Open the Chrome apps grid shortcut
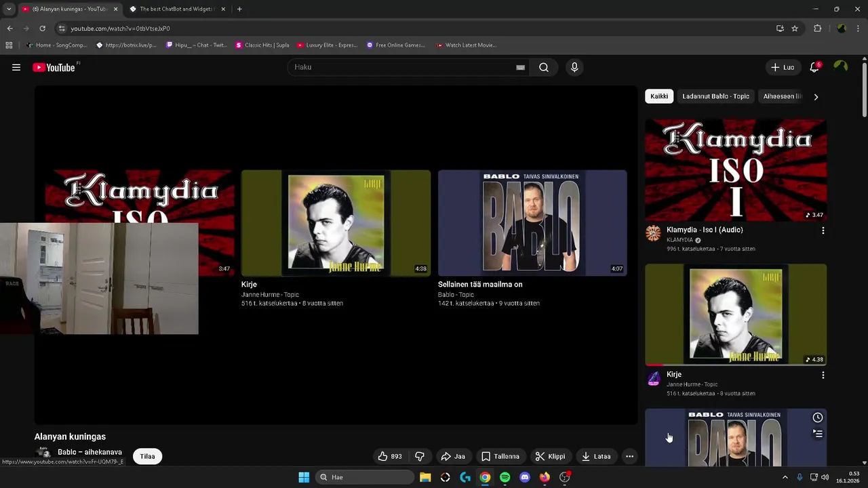The height and width of the screenshot is (488, 868). coord(9,45)
